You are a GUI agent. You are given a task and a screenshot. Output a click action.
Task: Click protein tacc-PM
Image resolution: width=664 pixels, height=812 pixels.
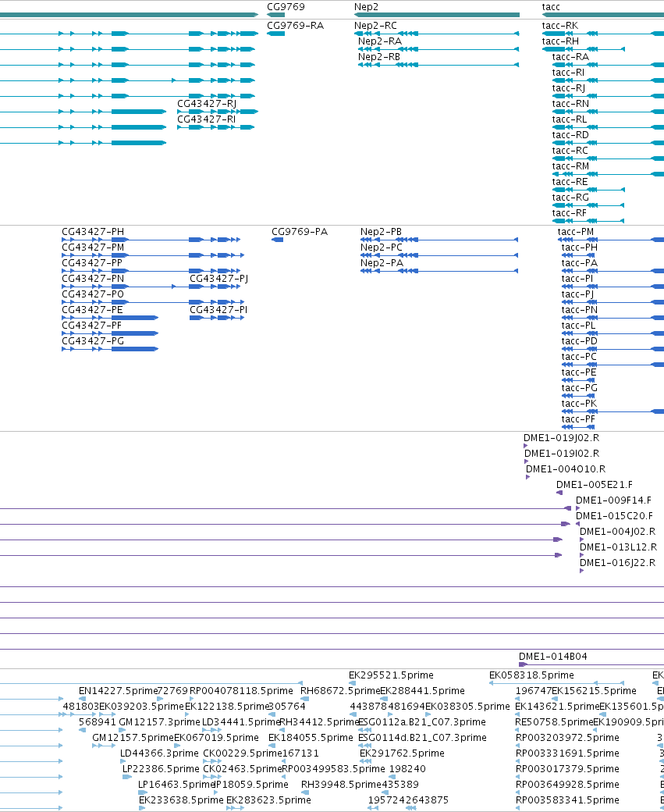pyautogui.click(x=576, y=231)
